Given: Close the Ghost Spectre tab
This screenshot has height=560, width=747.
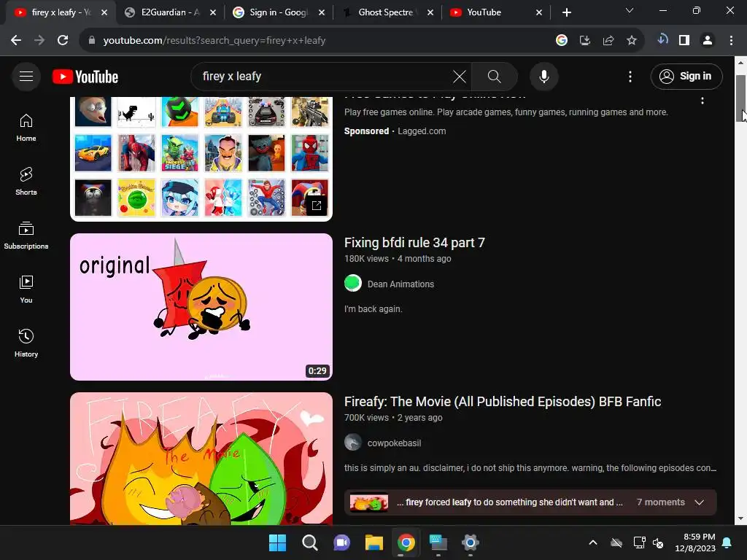Looking at the screenshot, I should 430,13.
